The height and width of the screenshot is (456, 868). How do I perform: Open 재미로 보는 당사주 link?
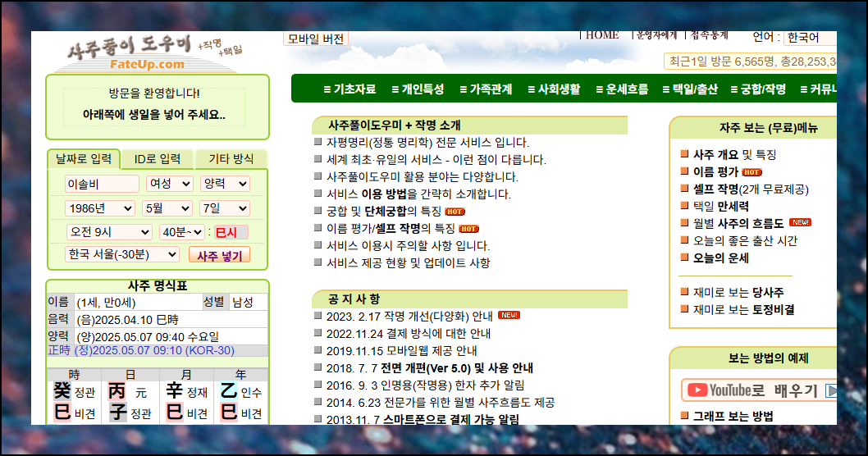pos(738,292)
